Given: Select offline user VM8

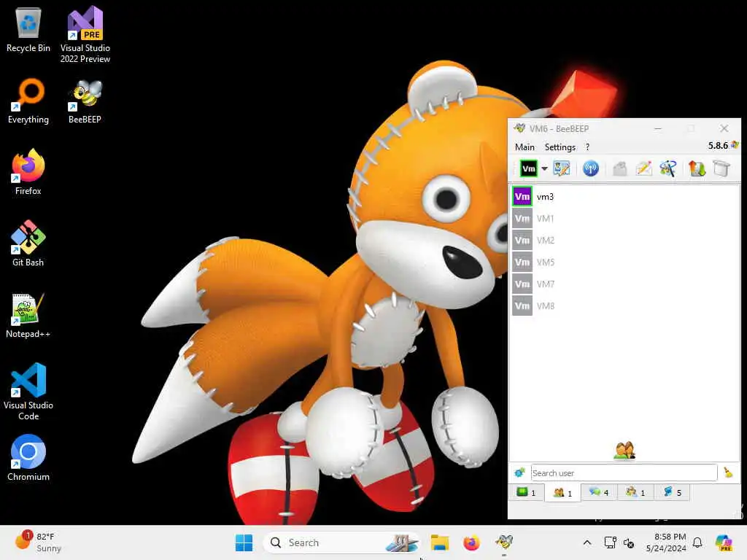Looking at the screenshot, I should coord(624,306).
